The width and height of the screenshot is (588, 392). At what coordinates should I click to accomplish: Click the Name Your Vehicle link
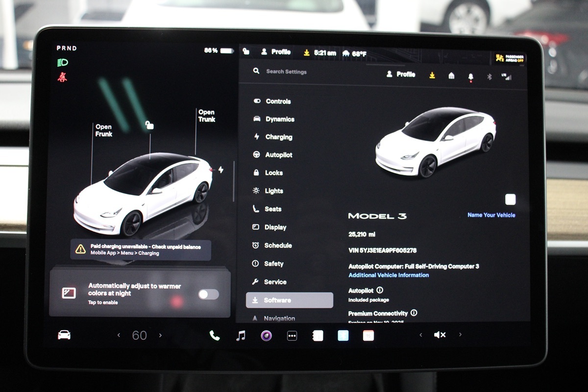click(x=491, y=215)
